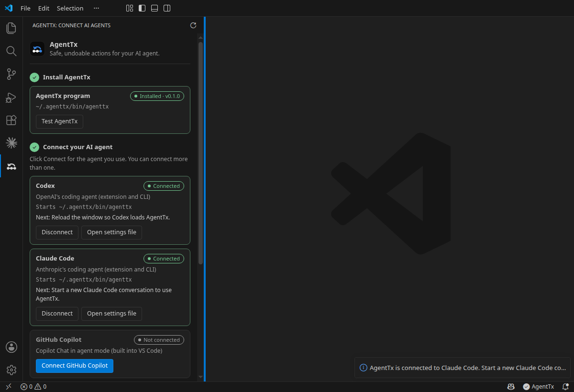
Task: Open the Claude starburst icon in activity bar
Action: [x=11, y=143]
